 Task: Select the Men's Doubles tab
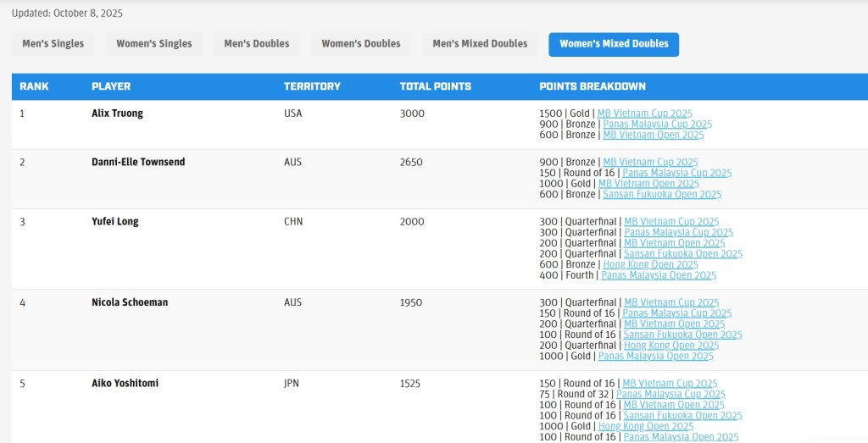[x=256, y=44]
